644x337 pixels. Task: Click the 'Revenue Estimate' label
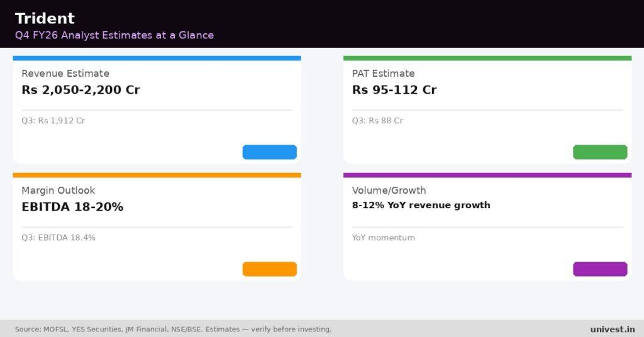pos(65,74)
